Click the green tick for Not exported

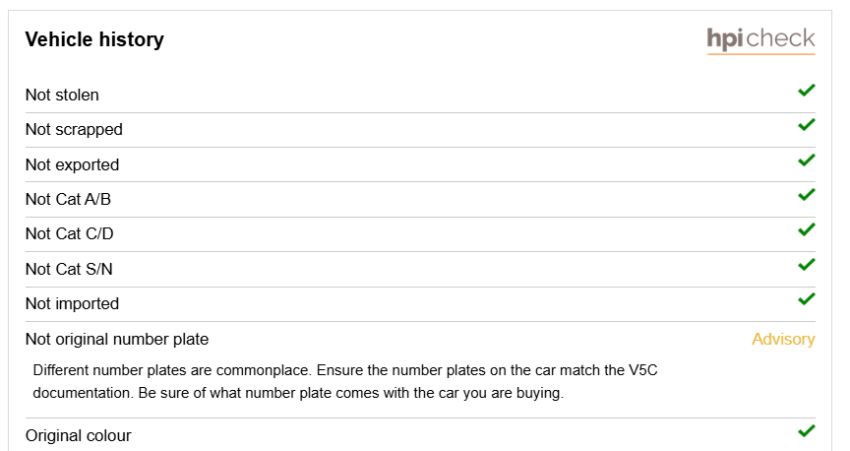pos(807,160)
